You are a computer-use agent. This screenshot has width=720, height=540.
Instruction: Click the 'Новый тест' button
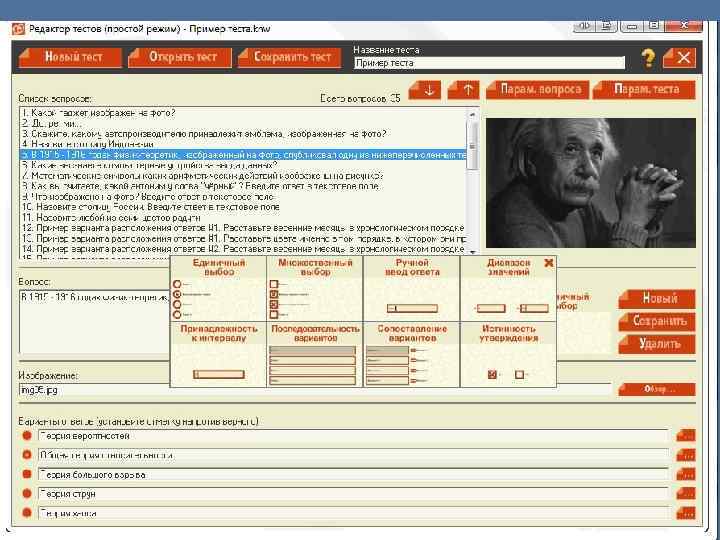[70, 57]
